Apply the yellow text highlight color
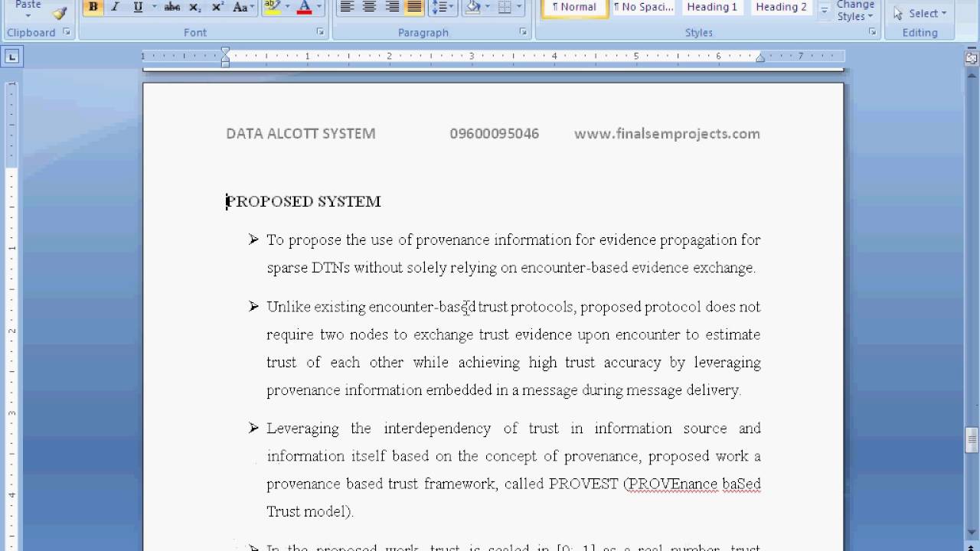The width and height of the screenshot is (980, 551). click(x=271, y=8)
